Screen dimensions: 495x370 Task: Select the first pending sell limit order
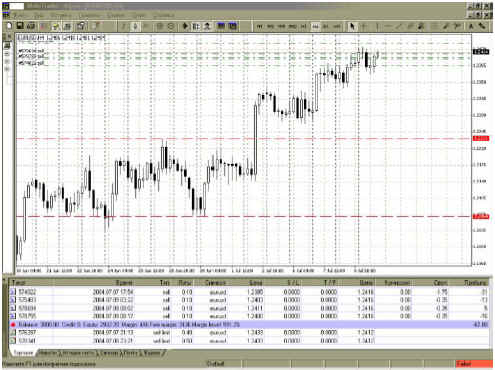coord(249,332)
